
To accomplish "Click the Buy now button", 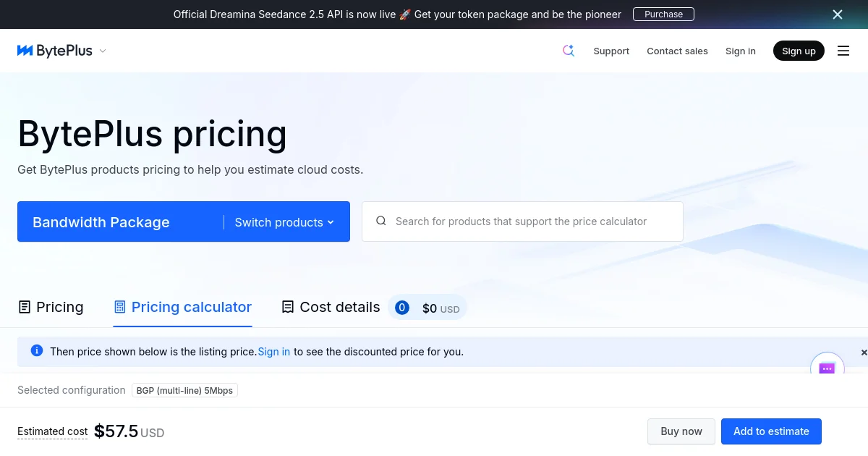I will (x=681, y=431).
